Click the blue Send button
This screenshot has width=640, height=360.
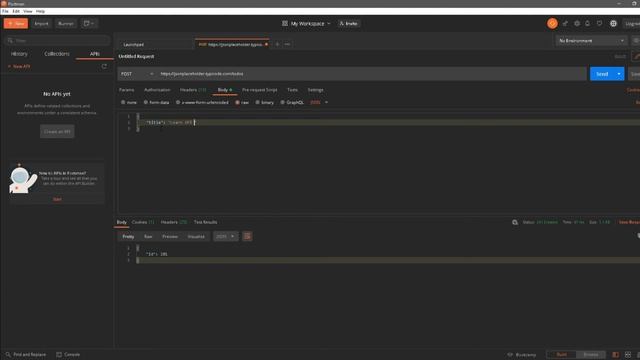coord(602,74)
